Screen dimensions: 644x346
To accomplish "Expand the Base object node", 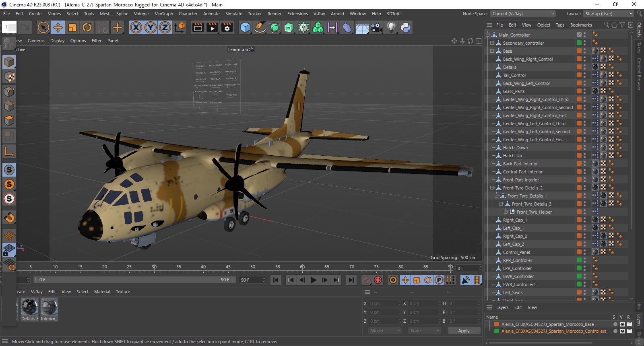I will 492,51.
